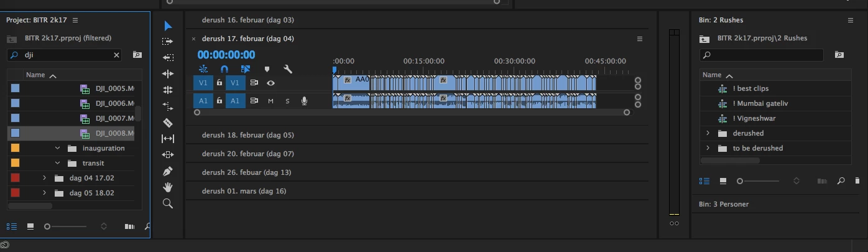Mute the A1 audio track
868x252 pixels.
click(x=270, y=101)
